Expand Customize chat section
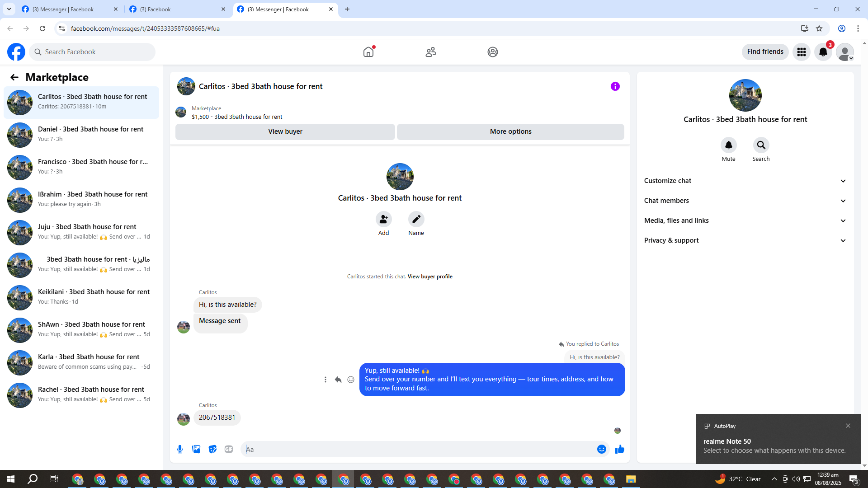The image size is (868, 488). (745, 181)
